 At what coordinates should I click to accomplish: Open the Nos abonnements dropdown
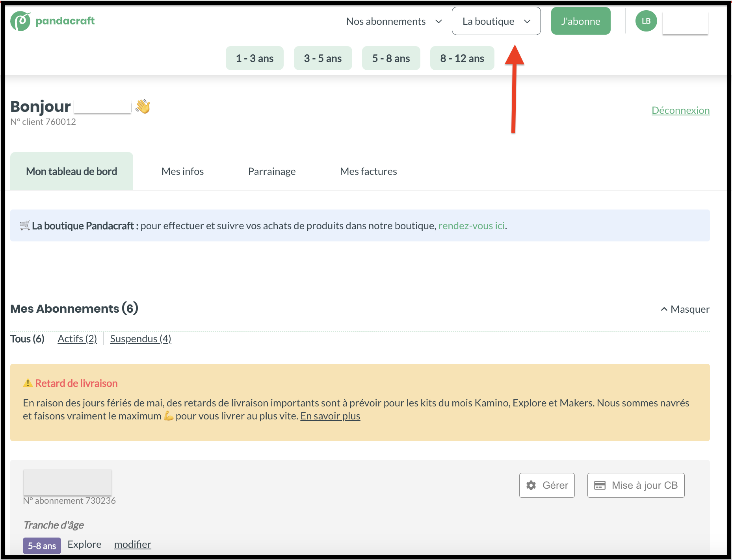(394, 21)
